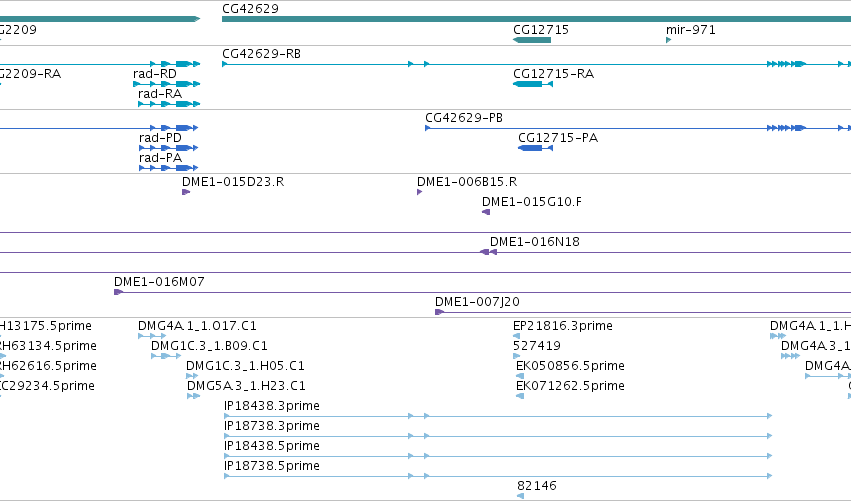Select the rad-RA transcript feature
851x501 pixels.
point(169,104)
